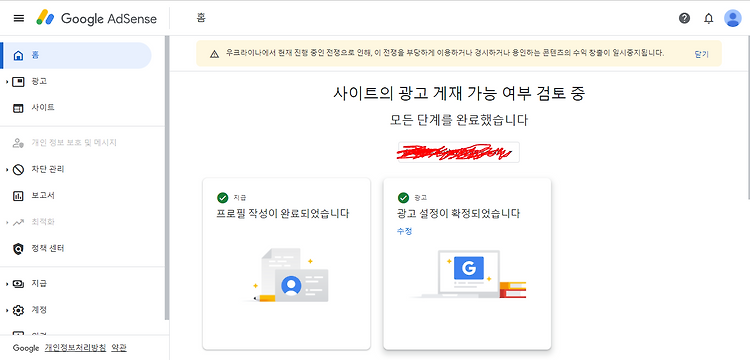Open the hamburger main menu
750x360 pixels.
(19, 18)
